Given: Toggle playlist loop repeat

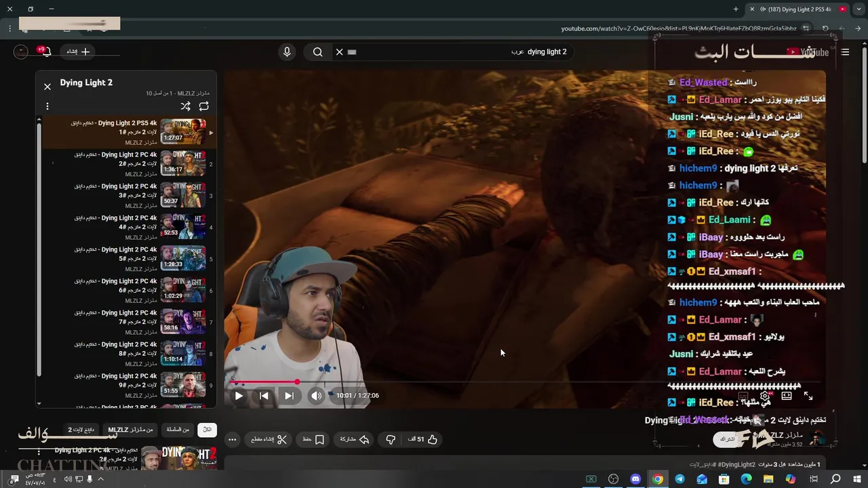Looking at the screenshot, I should click(x=203, y=106).
